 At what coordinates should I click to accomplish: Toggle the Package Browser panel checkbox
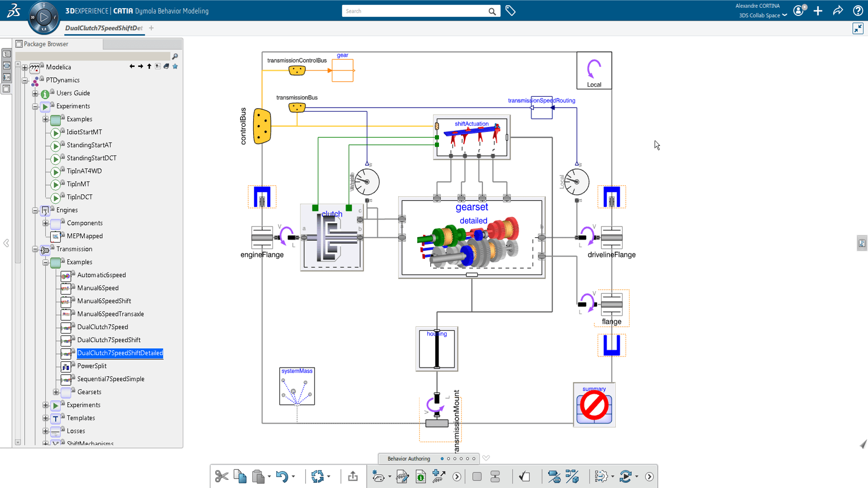point(19,44)
